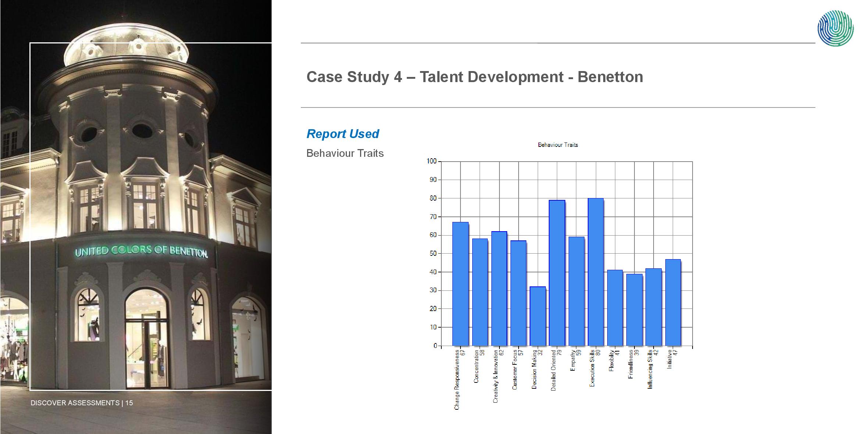Select the Detailed Oriented bar
The width and height of the screenshot is (868, 434).
click(x=557, y=273)
